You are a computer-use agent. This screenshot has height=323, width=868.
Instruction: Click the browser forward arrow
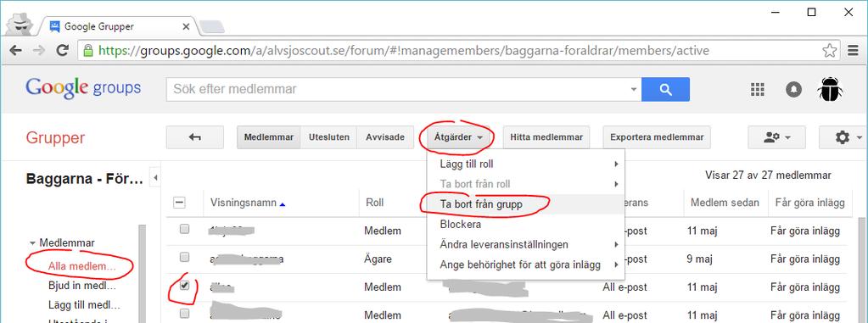(39, 51)
